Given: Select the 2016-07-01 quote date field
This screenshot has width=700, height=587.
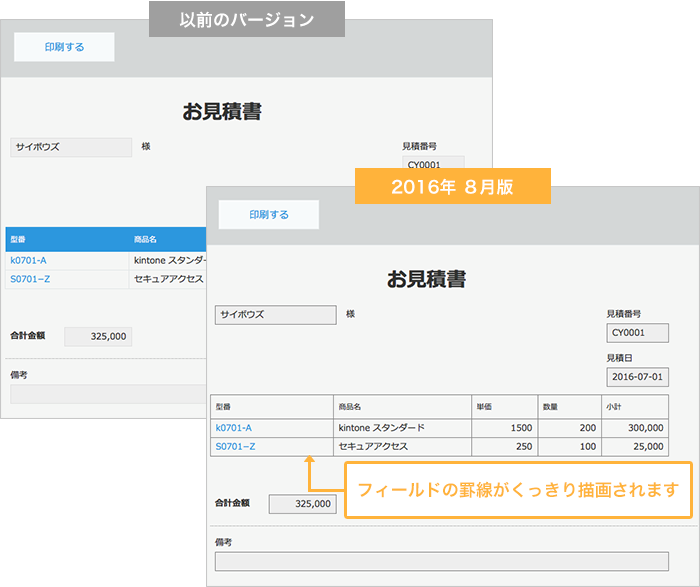Looking at the screenshot, I should coord(637,377).
